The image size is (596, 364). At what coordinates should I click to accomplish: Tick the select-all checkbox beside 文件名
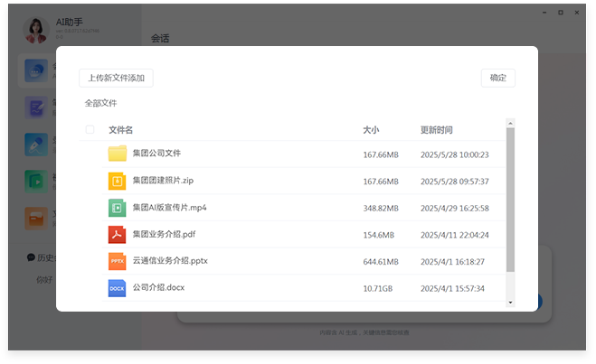(x=90, y=130)
